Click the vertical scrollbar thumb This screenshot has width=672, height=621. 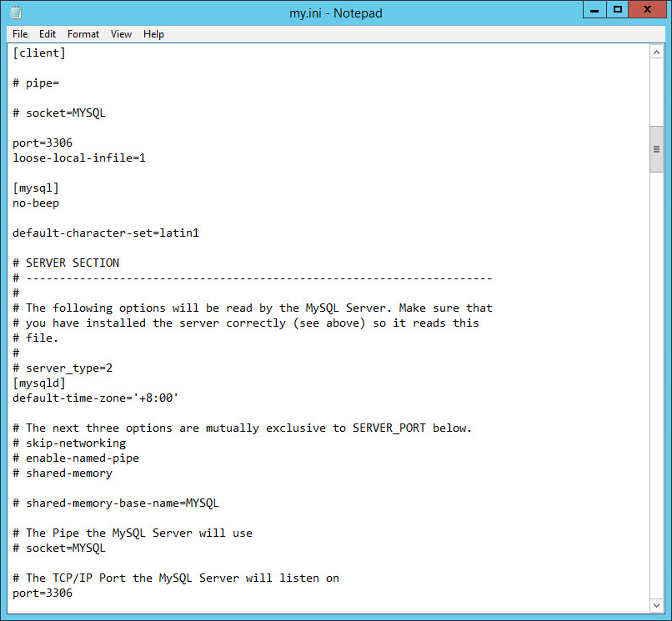[x=656, y=149]
